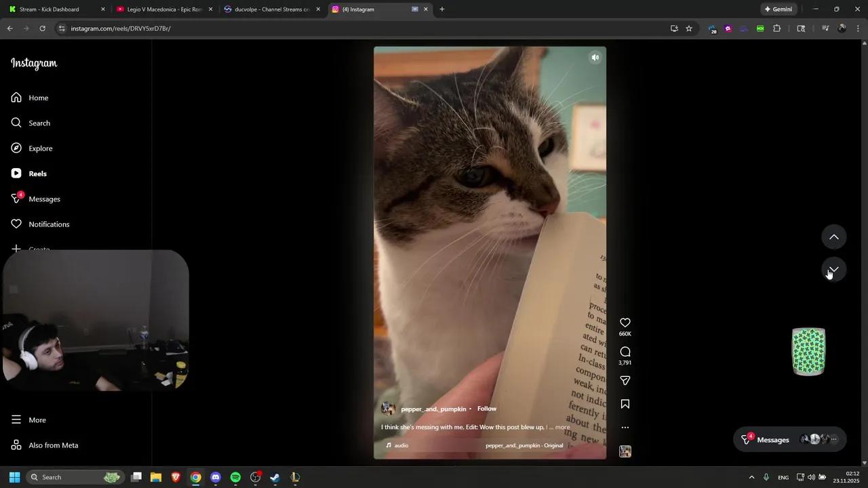Screen dimensions: 868x488
Task: Reload the Instagram page
Action: coord(42,28)
